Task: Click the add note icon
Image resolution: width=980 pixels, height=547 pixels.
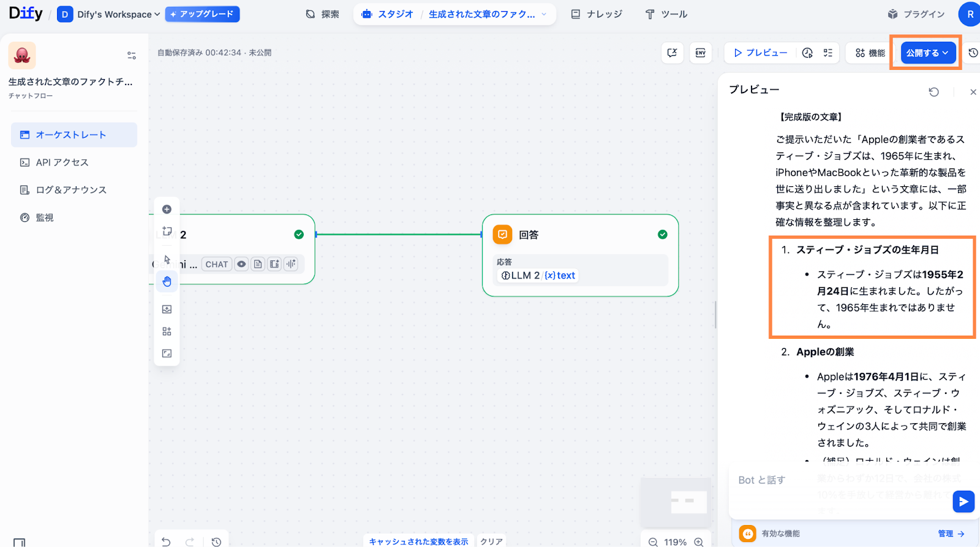Action: [167, 232]
